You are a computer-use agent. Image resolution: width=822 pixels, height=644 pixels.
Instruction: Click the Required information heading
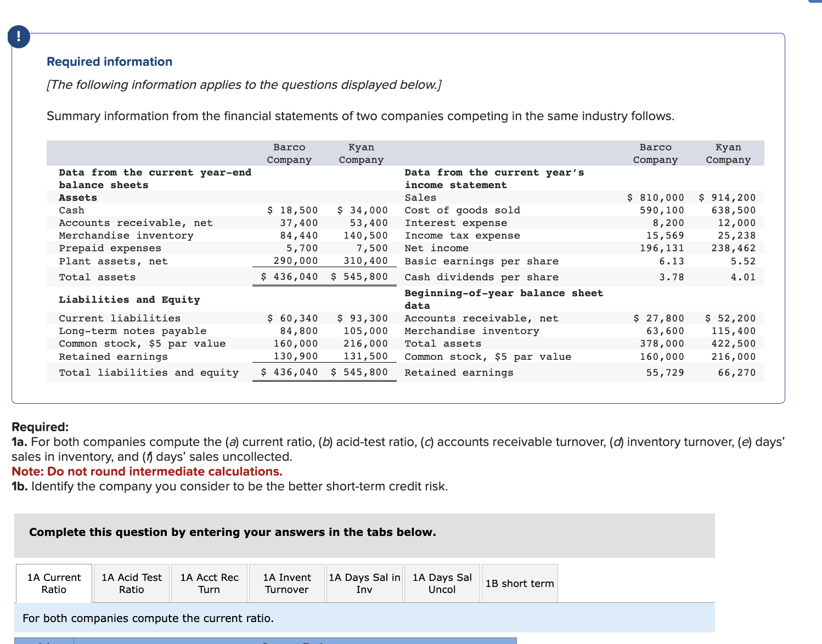click(109, 61)
